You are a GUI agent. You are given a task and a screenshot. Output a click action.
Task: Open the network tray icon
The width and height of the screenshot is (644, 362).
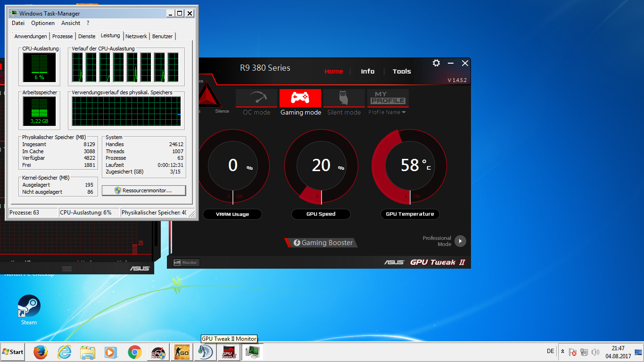point(584,352)
